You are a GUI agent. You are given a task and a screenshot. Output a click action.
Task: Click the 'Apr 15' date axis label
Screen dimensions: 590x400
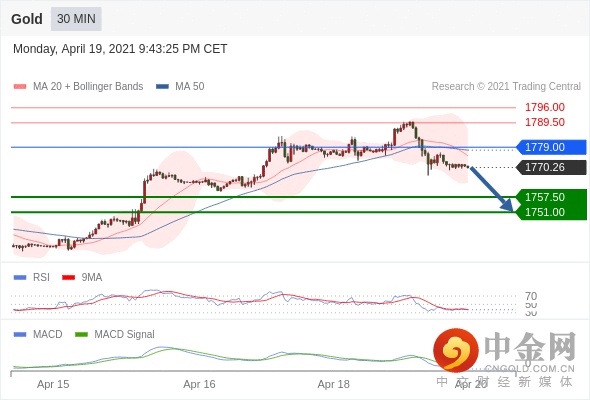53,384
